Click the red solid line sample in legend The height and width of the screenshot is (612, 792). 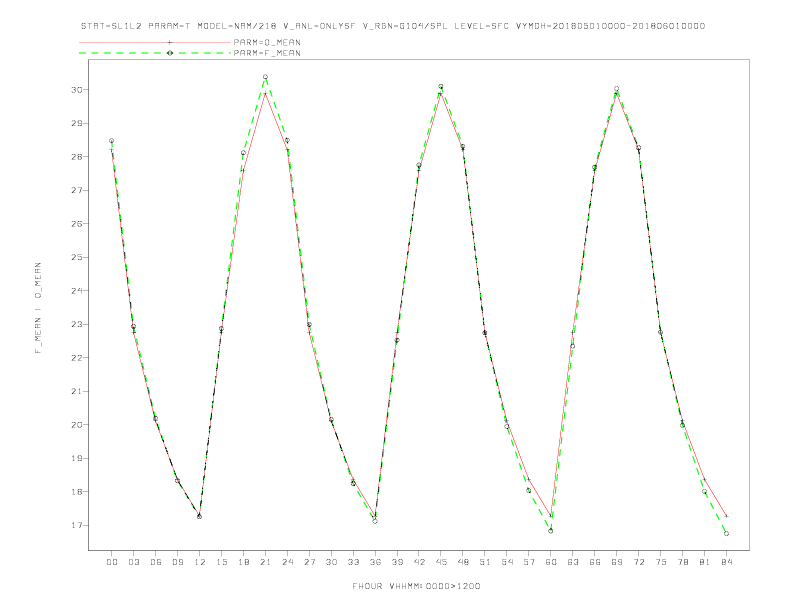pos(155,42)
